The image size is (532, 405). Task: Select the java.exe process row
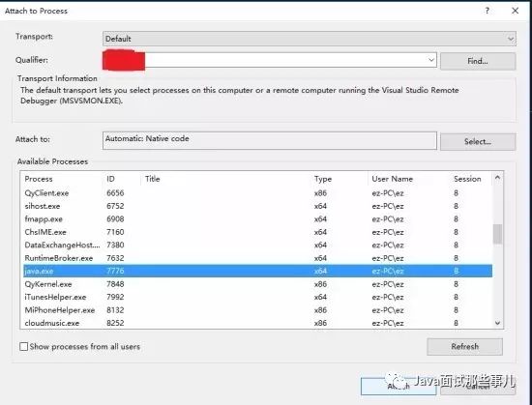pos(257,271)
